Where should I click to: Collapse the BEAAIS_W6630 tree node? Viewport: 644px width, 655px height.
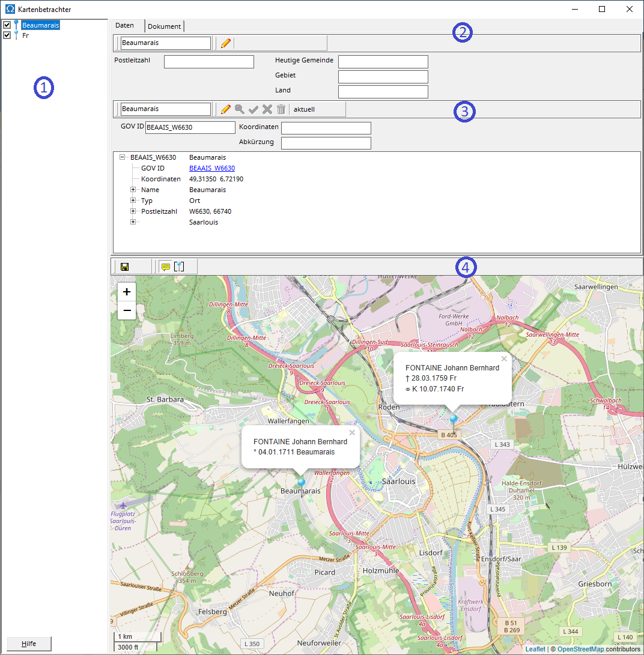pos(123,157)
